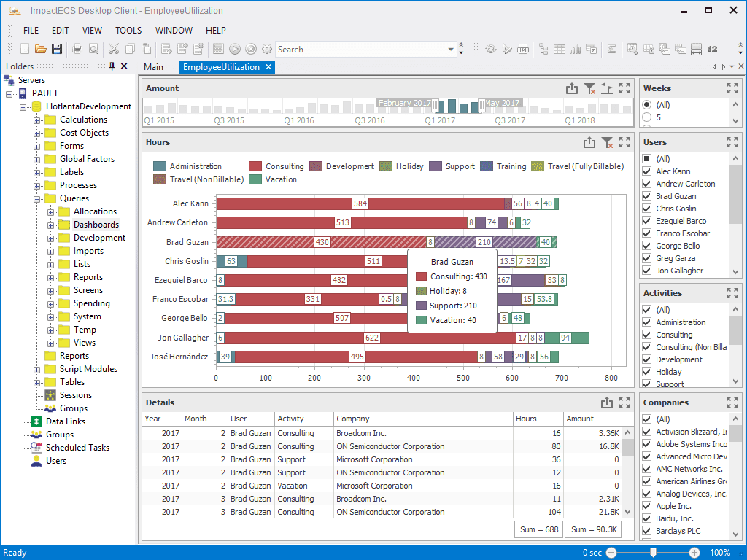The width and height of the screenshot is (747, 560).
Task: Maximize the Amount panel
Action: [x=624, y=88]
